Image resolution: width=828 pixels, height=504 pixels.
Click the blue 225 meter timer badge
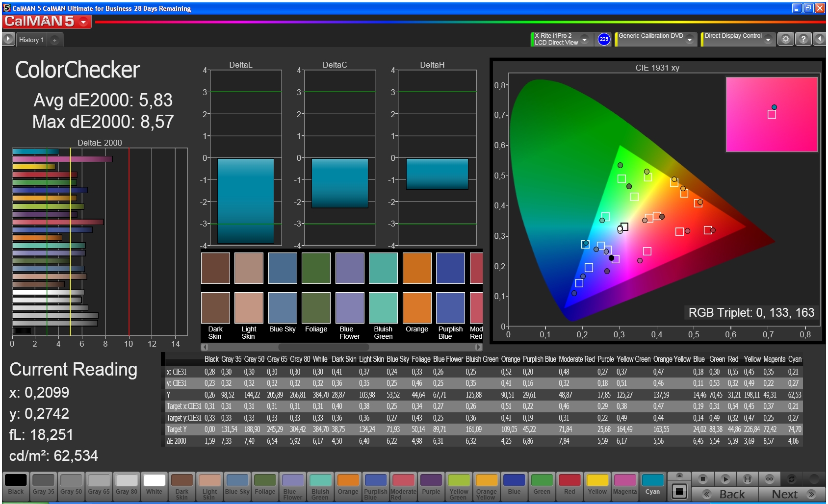pos(604,39)
